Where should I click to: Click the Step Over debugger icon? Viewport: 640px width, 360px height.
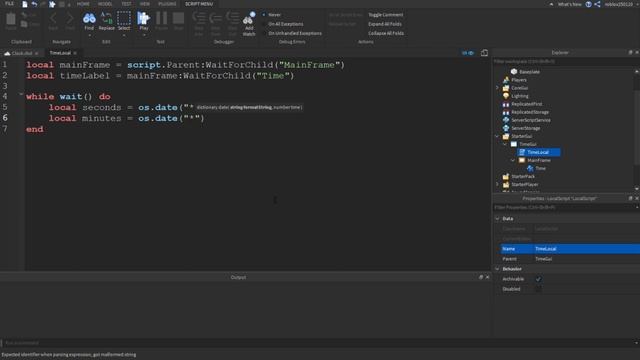(216, 19)
